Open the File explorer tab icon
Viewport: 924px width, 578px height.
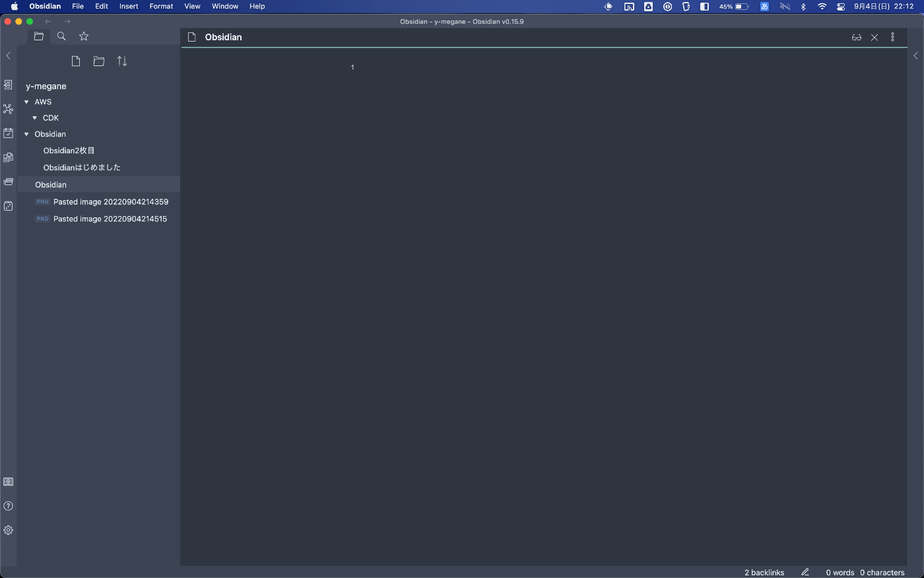pos(39,36)
